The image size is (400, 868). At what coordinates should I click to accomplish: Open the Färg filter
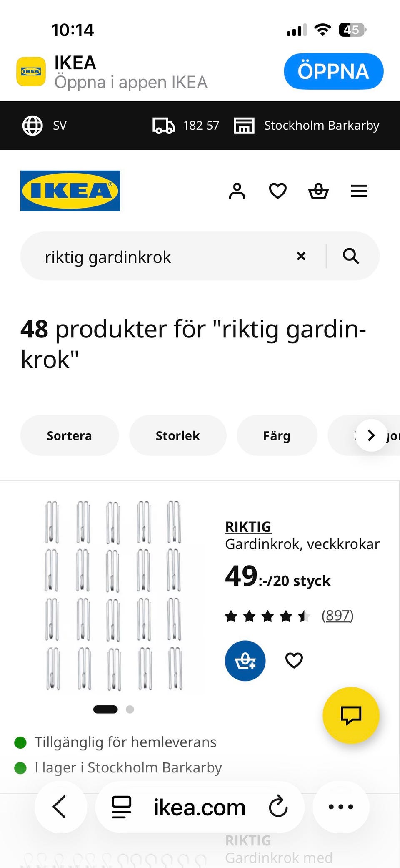tap(277, 435)
